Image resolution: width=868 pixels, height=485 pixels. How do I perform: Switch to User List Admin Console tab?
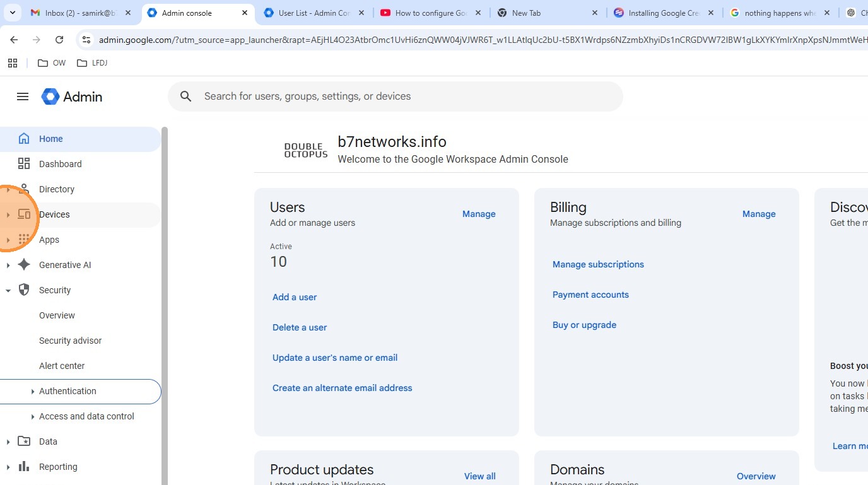(x=314, y=13)
